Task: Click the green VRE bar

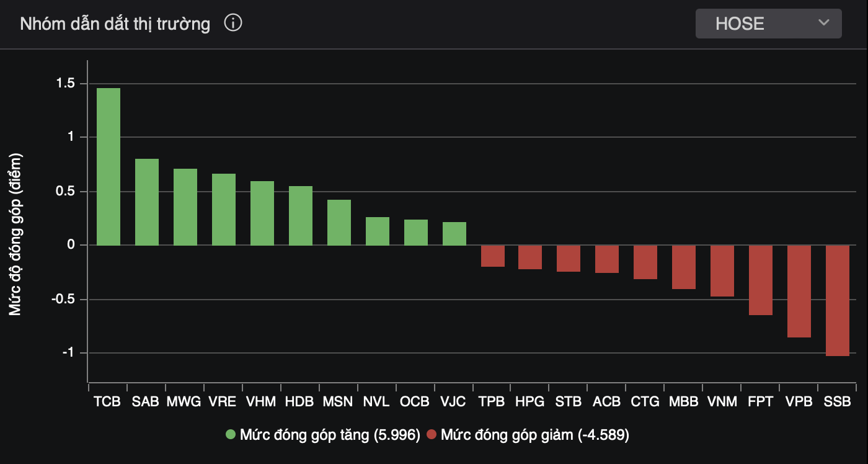Action: point(224,210)
